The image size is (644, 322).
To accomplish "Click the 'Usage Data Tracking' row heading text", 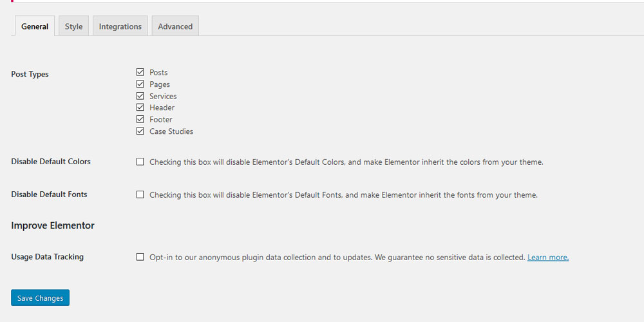I will 47,256.
